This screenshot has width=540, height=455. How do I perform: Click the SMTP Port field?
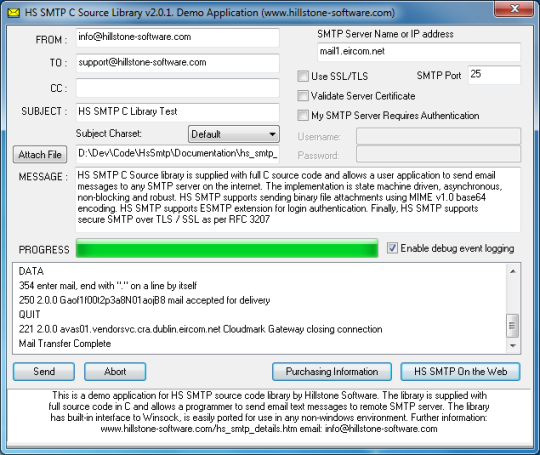pos(494,75)
